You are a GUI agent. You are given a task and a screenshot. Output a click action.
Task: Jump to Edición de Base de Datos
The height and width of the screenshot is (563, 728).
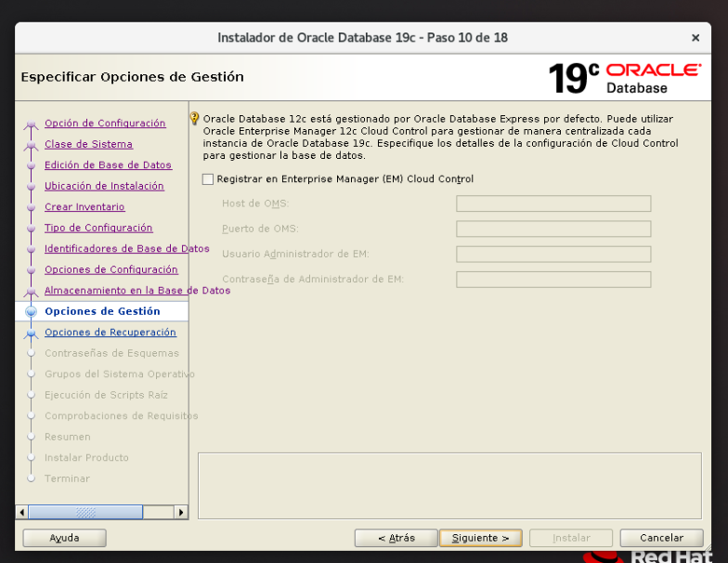point(108,165)
